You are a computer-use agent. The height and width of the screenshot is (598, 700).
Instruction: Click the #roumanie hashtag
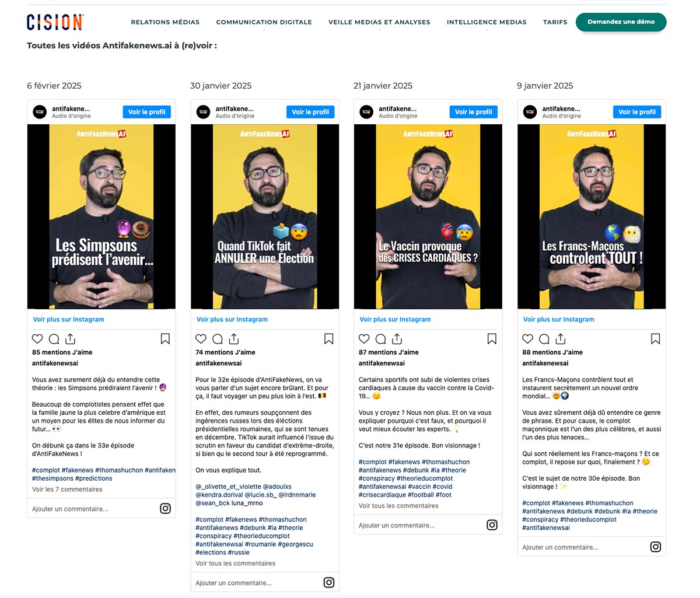[x=260, y=544]
